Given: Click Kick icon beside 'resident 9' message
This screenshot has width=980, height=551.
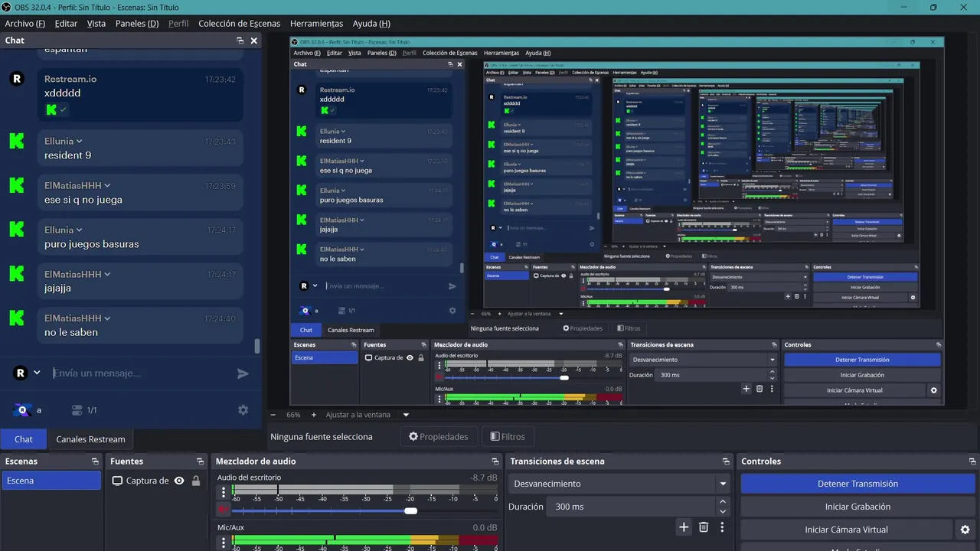Looking at the screenshot, I should pyautogui.click(x=17, y=141).
